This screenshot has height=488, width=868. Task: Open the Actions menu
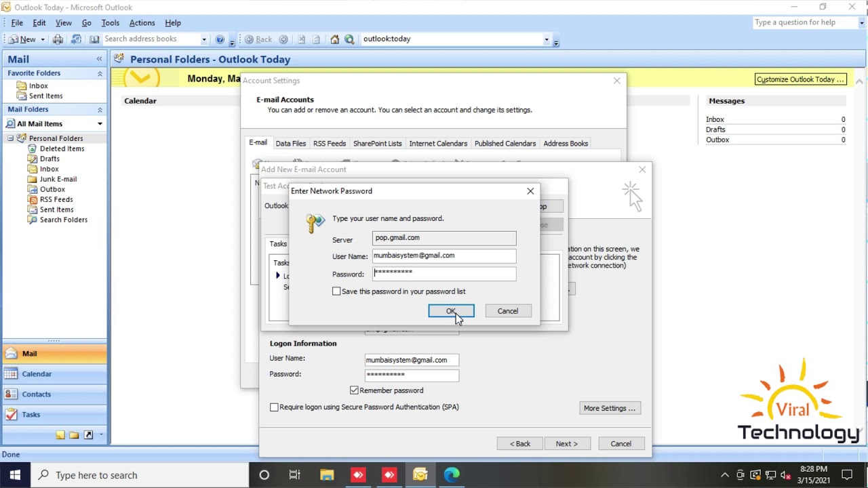coord(142,23)
